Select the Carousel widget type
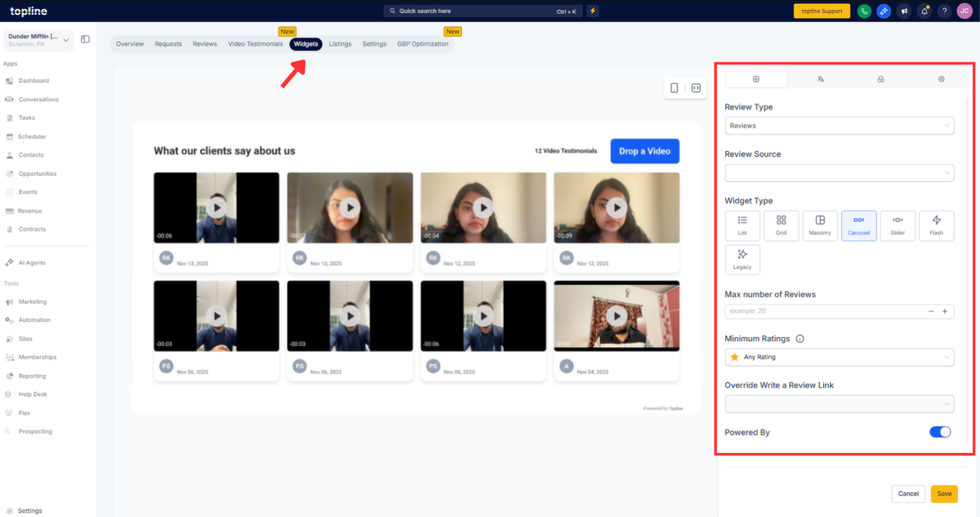This screenshot has height=517, width=980. click(859, 226)
